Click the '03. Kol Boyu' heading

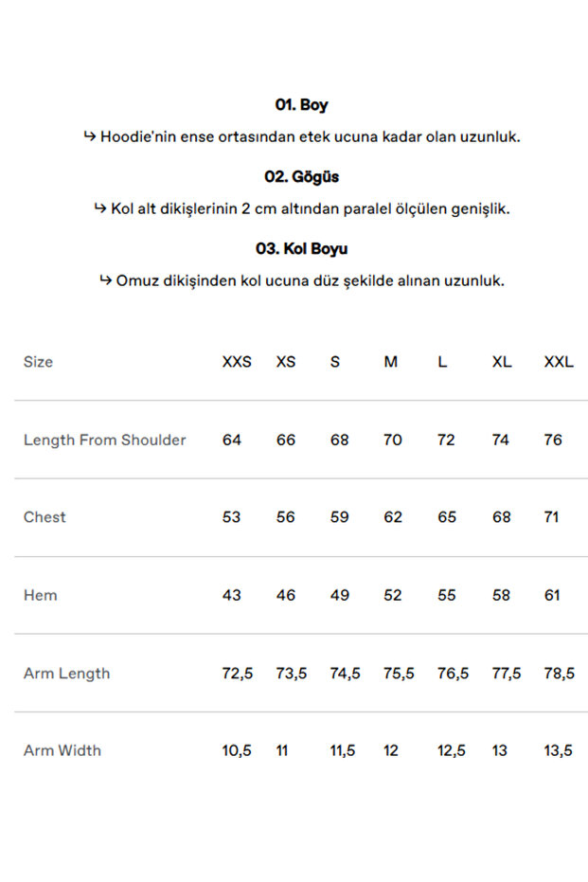pos(301,249)
